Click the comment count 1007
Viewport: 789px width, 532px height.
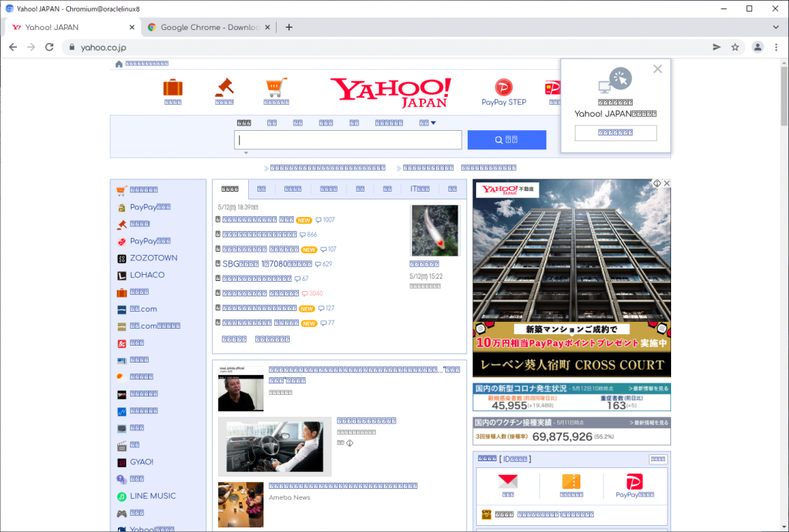click(x=324, y=220)
